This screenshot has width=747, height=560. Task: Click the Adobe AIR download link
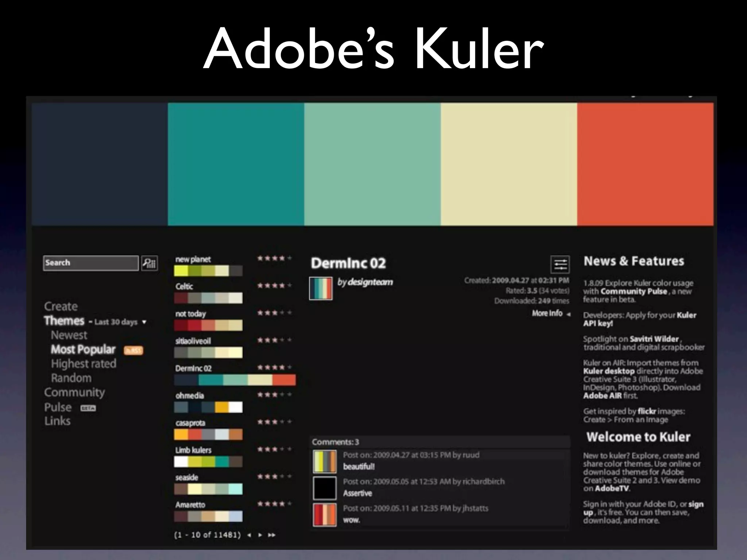pos(602,396)
